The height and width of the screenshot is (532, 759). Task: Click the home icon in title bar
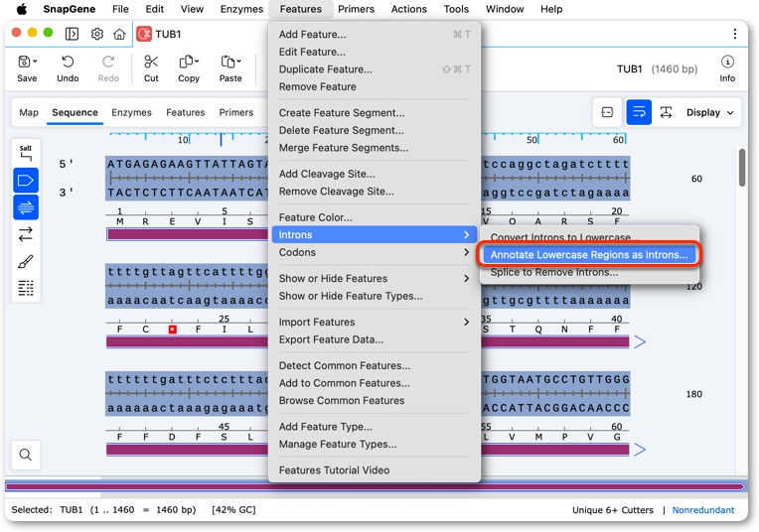[x=119, y=34]
